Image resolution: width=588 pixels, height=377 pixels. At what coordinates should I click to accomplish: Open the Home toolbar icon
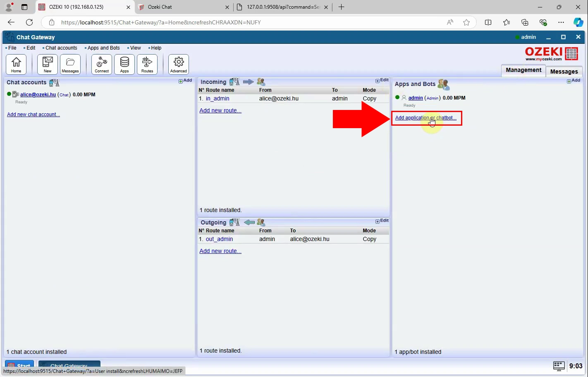(x=16, y=64)
